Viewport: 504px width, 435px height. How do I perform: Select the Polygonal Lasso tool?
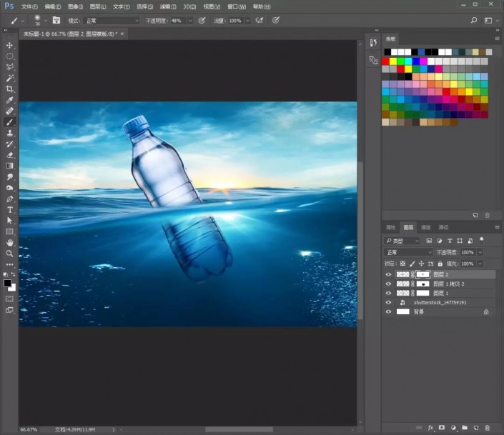point(9,67)
